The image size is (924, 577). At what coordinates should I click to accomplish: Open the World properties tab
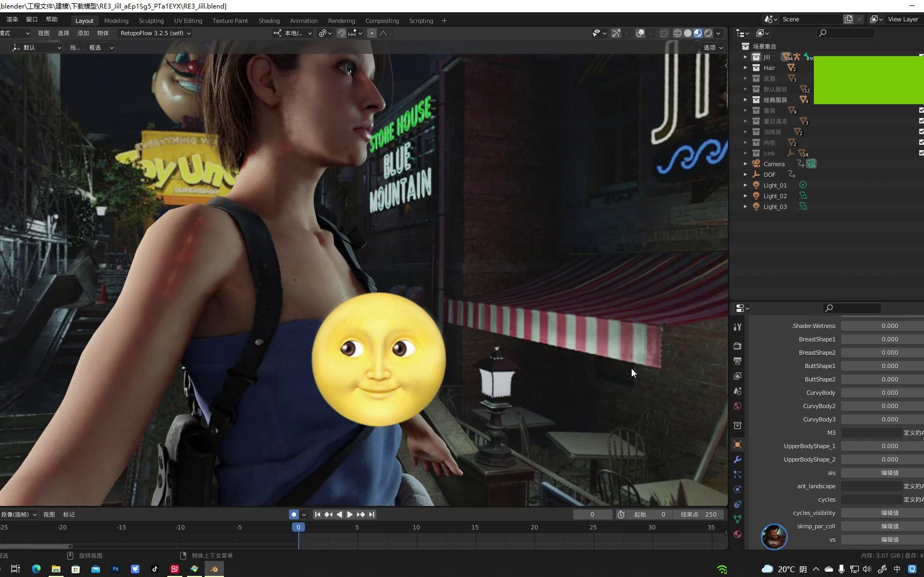click(737, 406)
